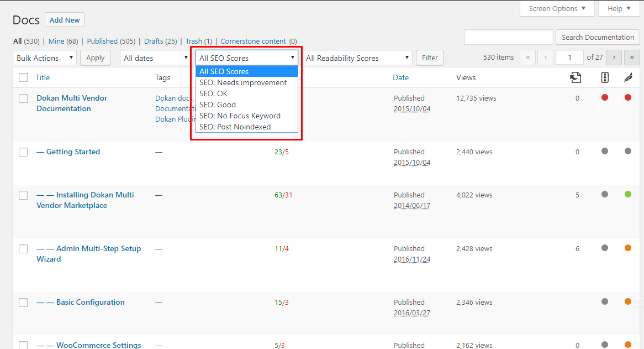Open Dokan Multi Vendor Documentation doc link
The image size is (644, 349).
(x=72, y=103)
